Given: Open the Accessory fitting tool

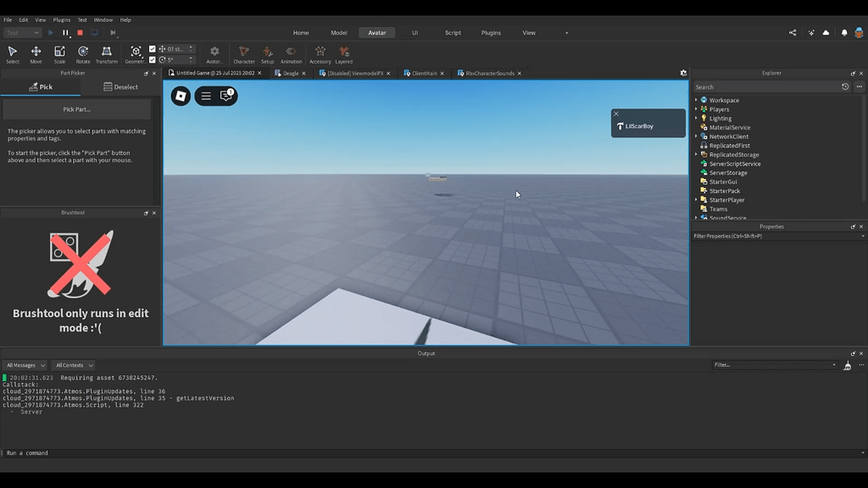Looking at the screenshot, I should pos(320,54).
